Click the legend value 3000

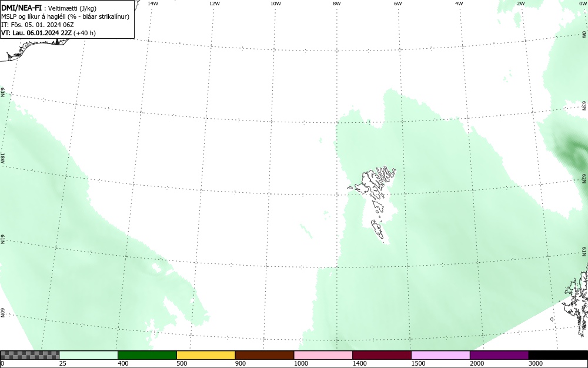point(536,363)
